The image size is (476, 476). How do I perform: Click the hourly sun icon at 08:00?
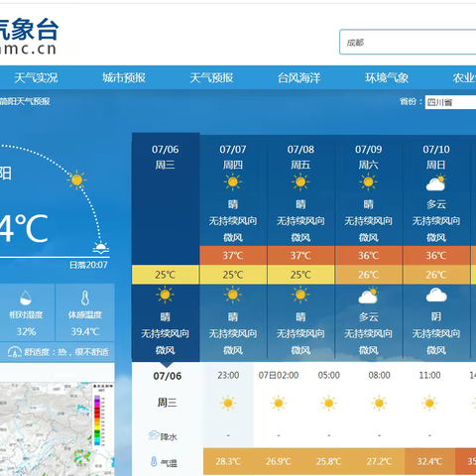379,404
